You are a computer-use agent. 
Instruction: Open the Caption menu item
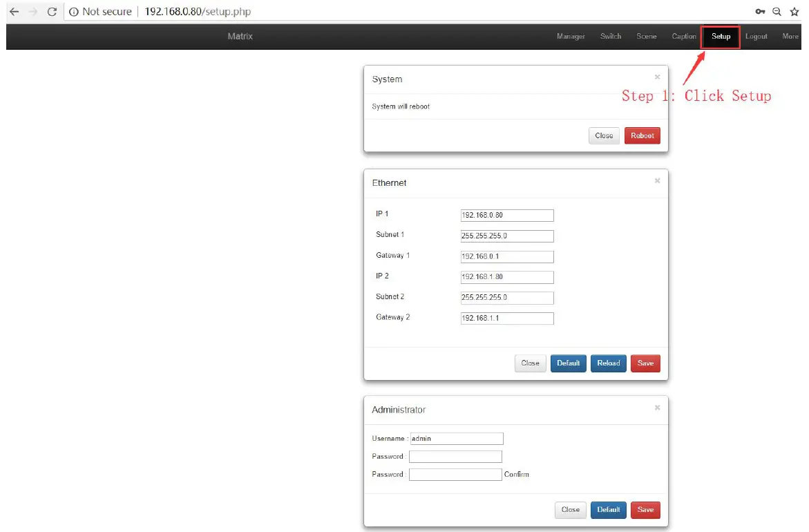coord(684,36)
